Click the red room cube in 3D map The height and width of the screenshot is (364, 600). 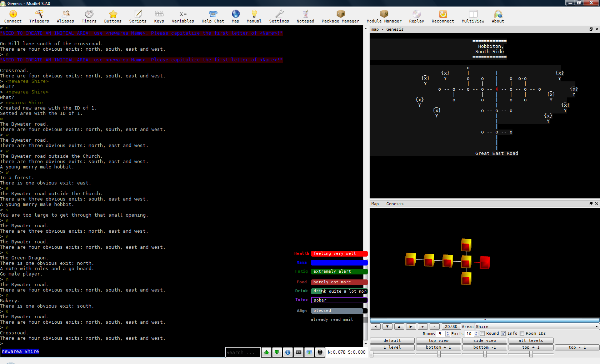pyautogui.click(x=485, y=263)
